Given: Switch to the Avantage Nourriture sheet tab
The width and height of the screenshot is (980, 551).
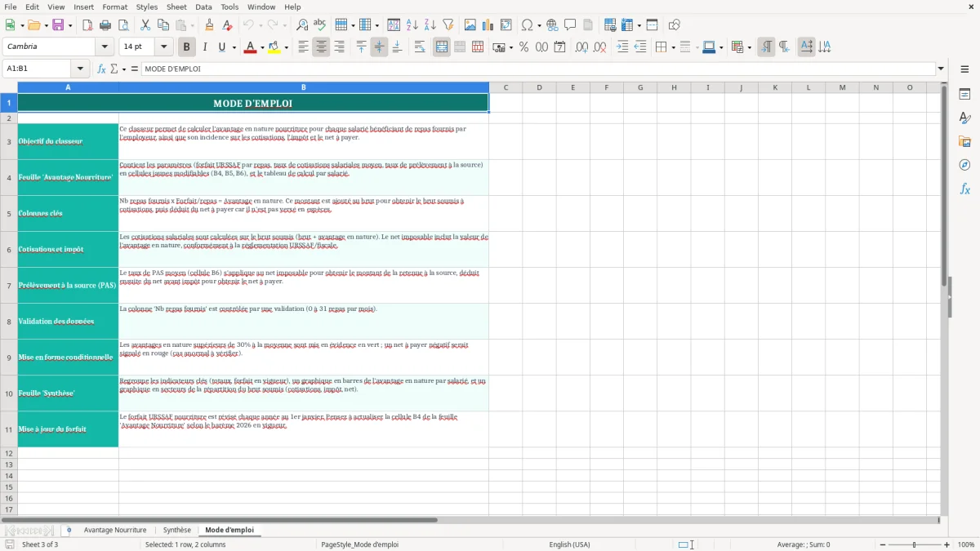Looking at the screenshot, I should [115, 530].
